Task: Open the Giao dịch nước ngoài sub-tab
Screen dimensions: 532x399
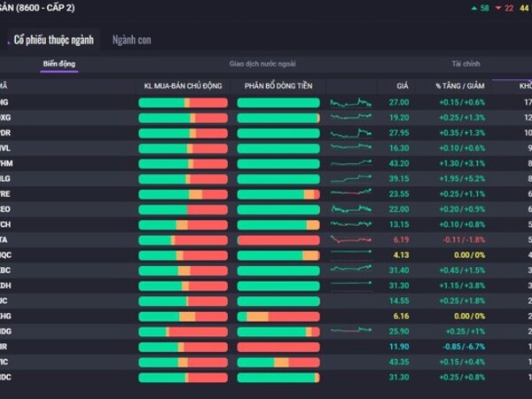Action: point(262,65)
